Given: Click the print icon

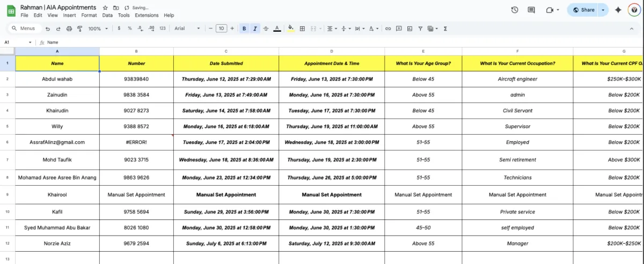Looking at the screenshot, I should pos(69,28).
